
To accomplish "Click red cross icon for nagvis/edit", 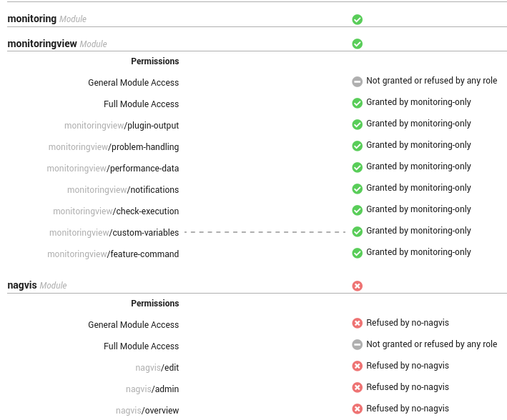I will tap(357, 366).
